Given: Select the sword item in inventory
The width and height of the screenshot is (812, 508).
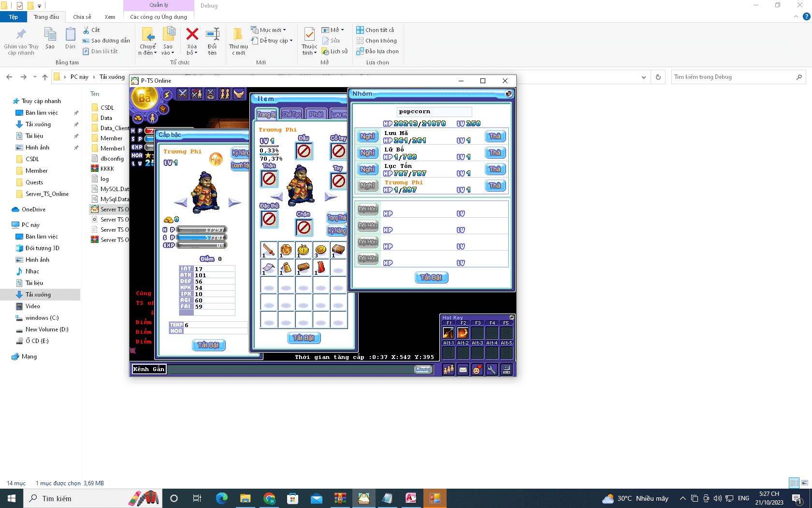Looking at the screenshot, I should (x=269, y=250).
